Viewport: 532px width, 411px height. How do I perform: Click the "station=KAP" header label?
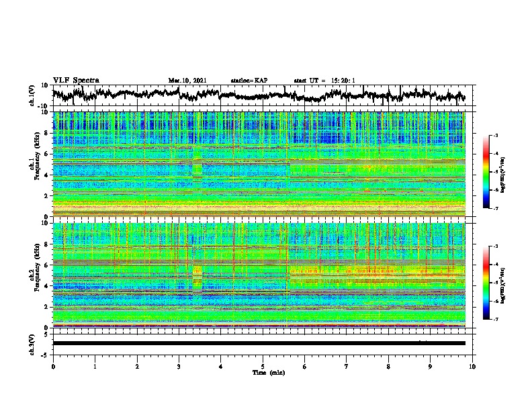pos(249,81)
